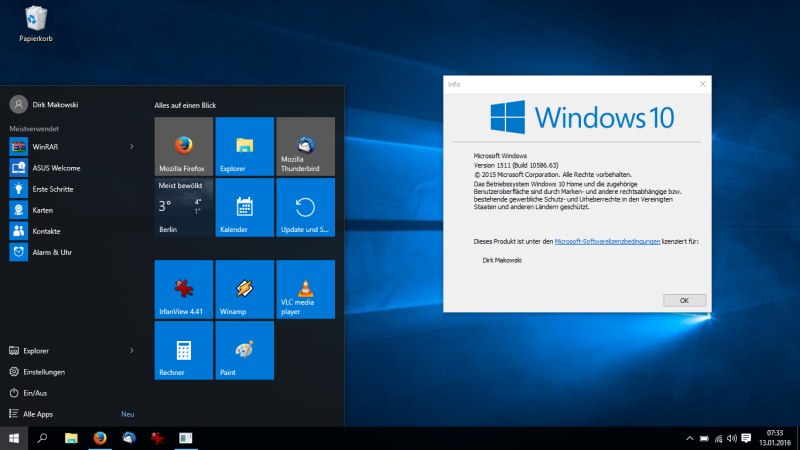Launch the Winamp tile
Viewport: 800px width, 450px height.
pos(244,289)
